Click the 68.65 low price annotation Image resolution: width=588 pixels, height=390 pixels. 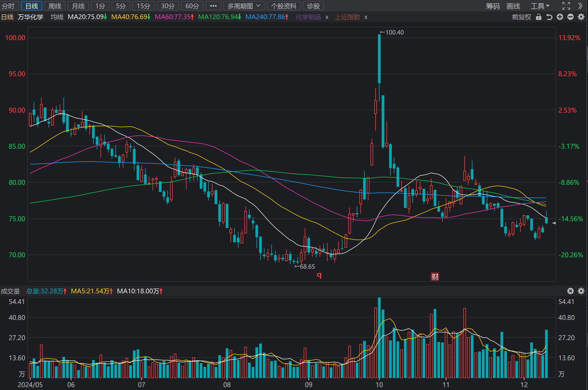(x=304, y=267)
